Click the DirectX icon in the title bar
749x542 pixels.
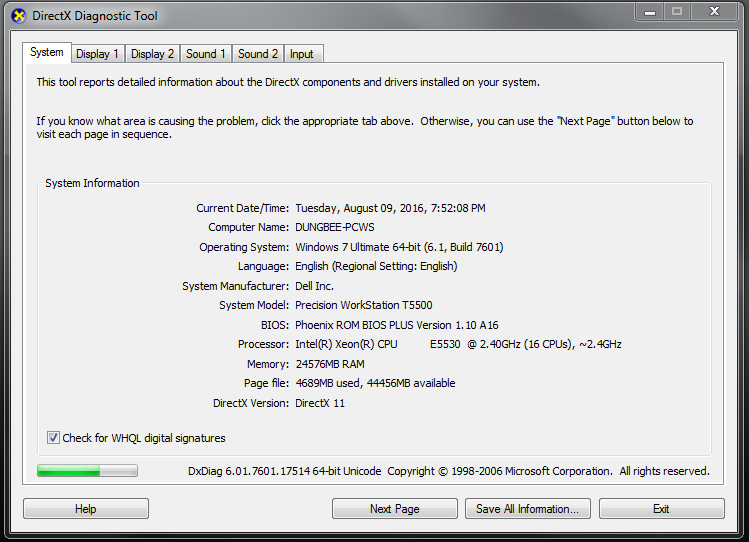16,16
